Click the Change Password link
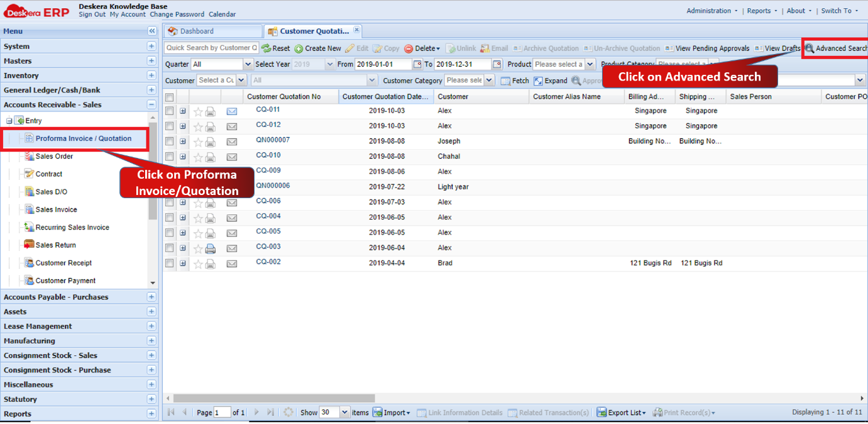Image resolution: width=868 pixels, height=424 pixels. (x=177, y=14)
